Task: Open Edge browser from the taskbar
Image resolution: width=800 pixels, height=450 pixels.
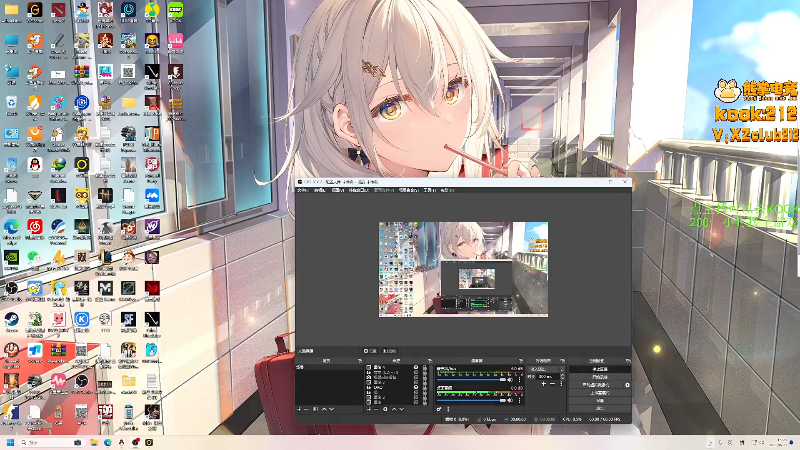Action: tap(108, 442)
